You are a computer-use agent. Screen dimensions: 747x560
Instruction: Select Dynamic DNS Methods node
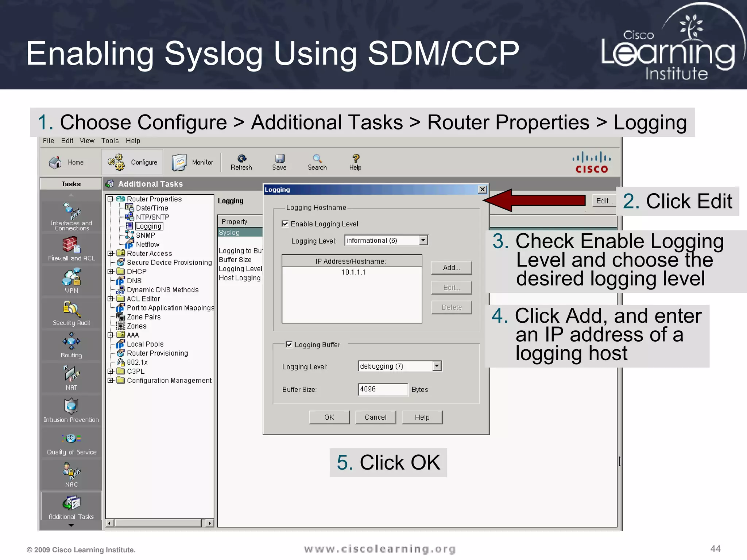pos(162,290)
